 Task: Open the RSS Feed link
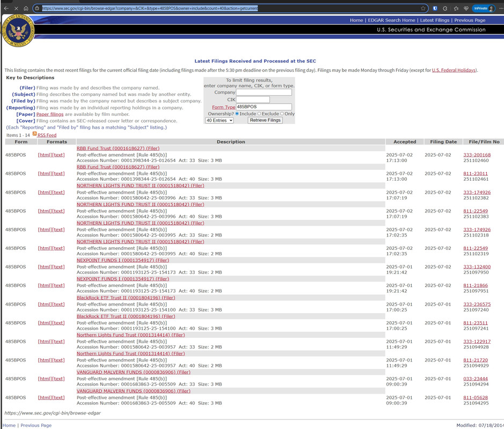pos(47,135)
